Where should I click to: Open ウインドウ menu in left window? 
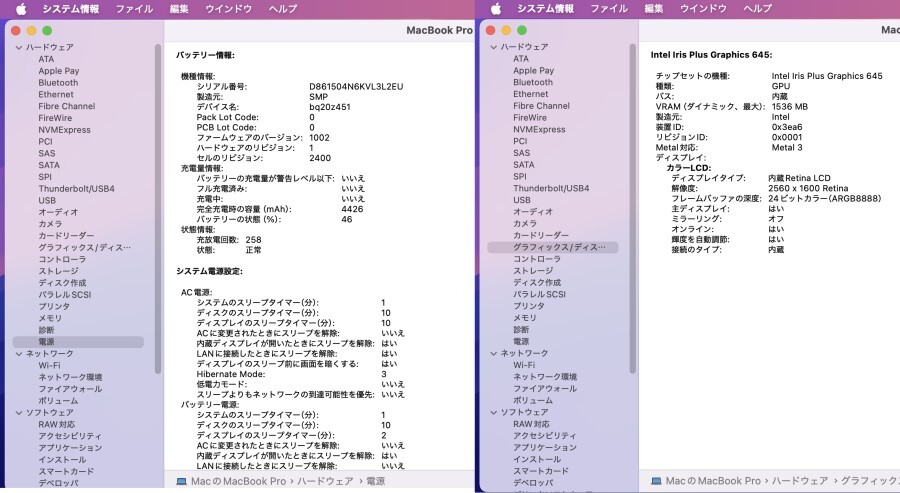click(228, 9)
